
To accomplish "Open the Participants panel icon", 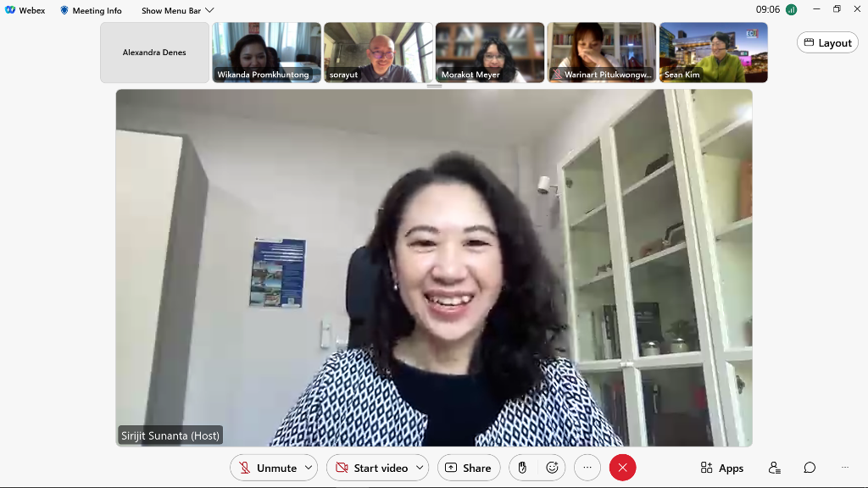I will click(774, 468).
